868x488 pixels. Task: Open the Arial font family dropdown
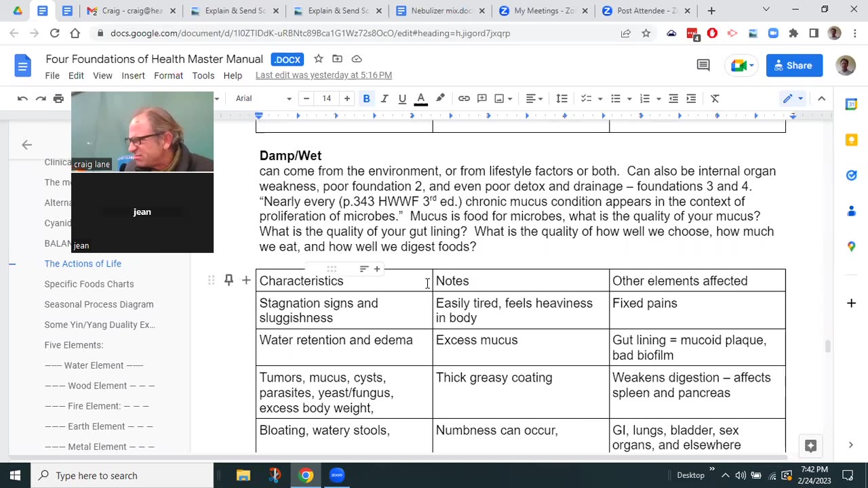pyautogui.click(x=263, y=99)
